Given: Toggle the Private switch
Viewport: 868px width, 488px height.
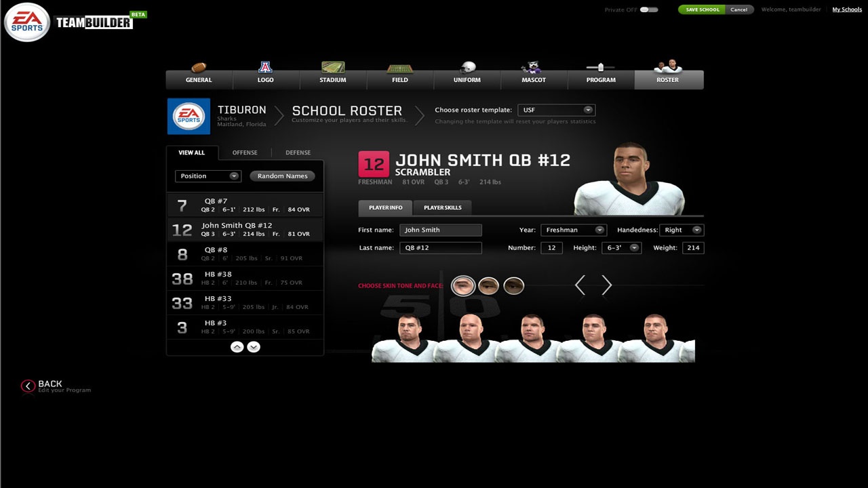Looking at the screenshot, I should pyautogui.click(x=649, y=9).
